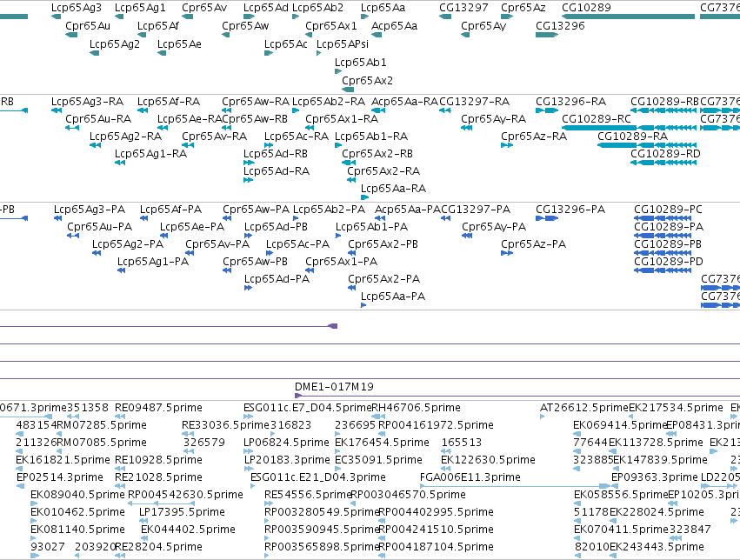
Task: Click transcript Lcp65Af-RA label
Action: click(x=169, y=102)
